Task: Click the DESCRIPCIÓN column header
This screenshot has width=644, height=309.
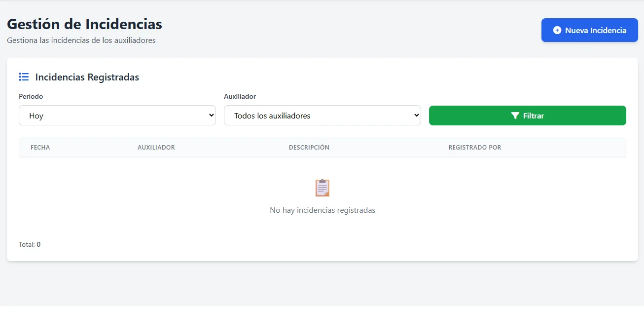Action: point(309,148)
